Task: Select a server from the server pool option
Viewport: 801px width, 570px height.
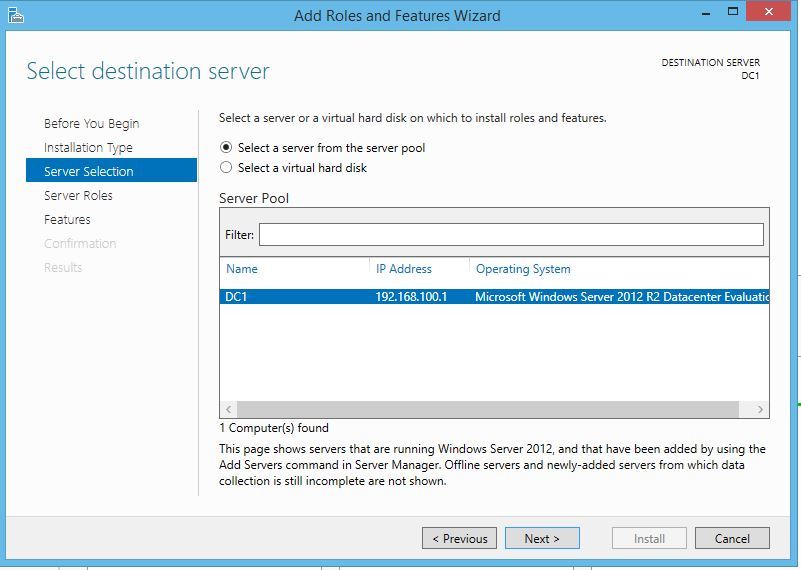Action: tap(322, 148)
